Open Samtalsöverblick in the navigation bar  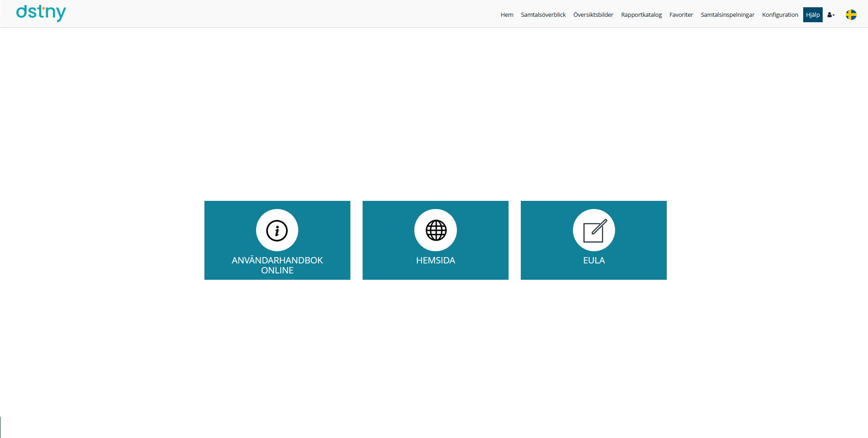click(x=543, y=15)
